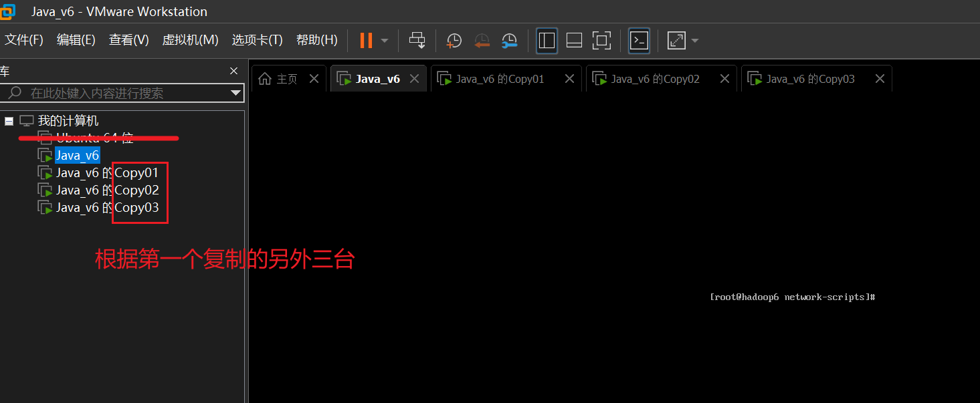Click the computer icon next to 我的计算机
The height and width of the screenshot is (403, 980).
pos(27,121)
